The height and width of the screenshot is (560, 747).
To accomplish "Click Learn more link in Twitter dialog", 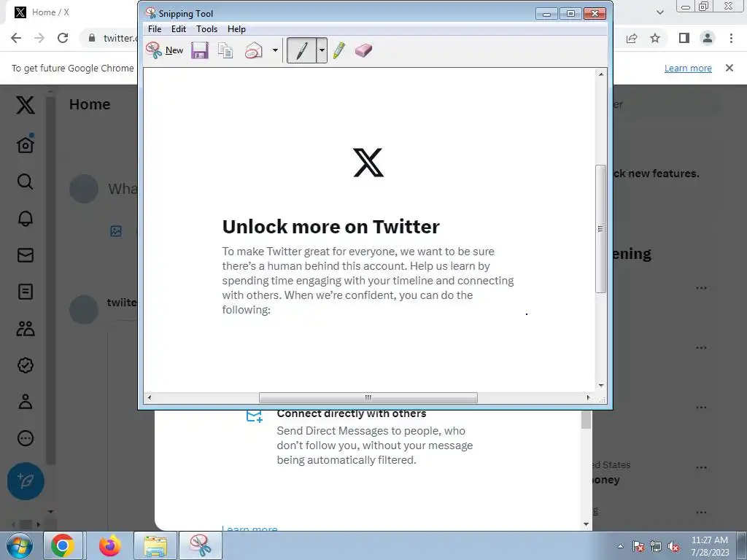I will coord(249,529).
